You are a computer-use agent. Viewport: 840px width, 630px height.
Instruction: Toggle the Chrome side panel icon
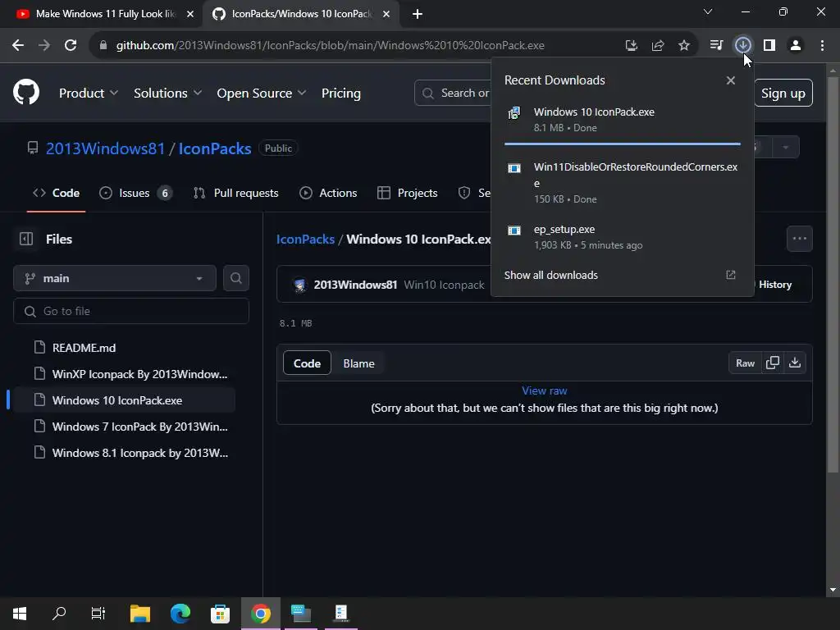tap(769, 45)
